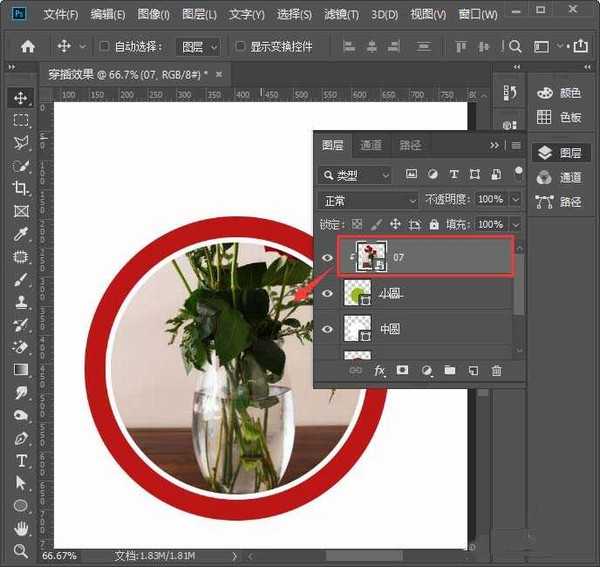Switch to the 通道 (Channels) tab
This screenshot has width=600, height=567.
pos(371,145)
